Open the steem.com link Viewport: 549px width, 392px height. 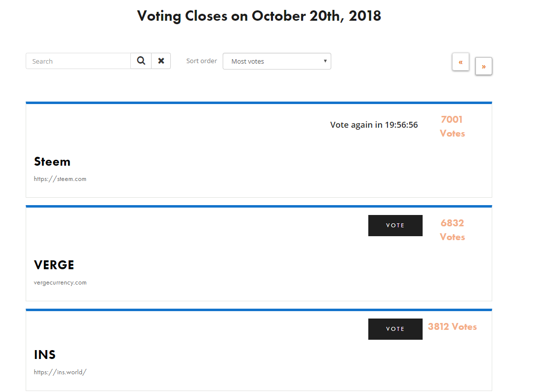coord(60,179)
